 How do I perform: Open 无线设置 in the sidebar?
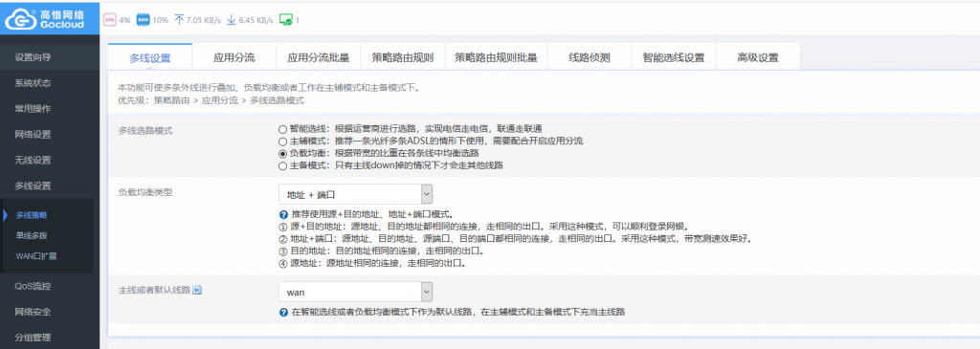pos(50,160)
